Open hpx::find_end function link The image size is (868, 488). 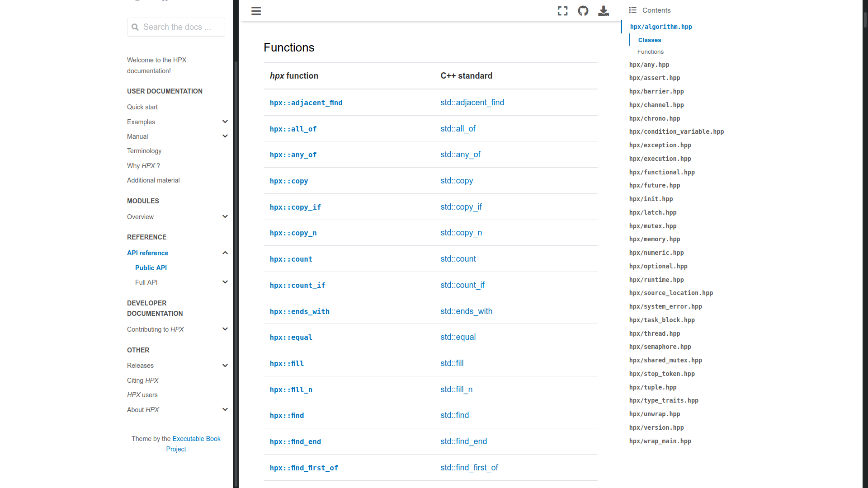295,442
